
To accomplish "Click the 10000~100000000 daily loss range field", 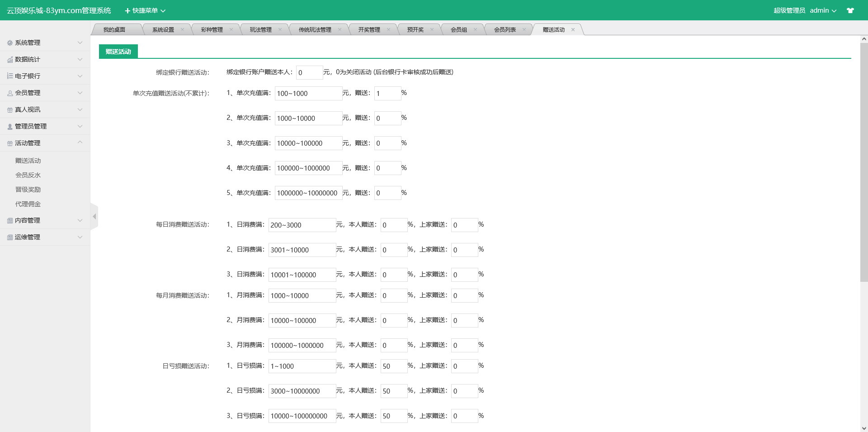I will 302,416.
